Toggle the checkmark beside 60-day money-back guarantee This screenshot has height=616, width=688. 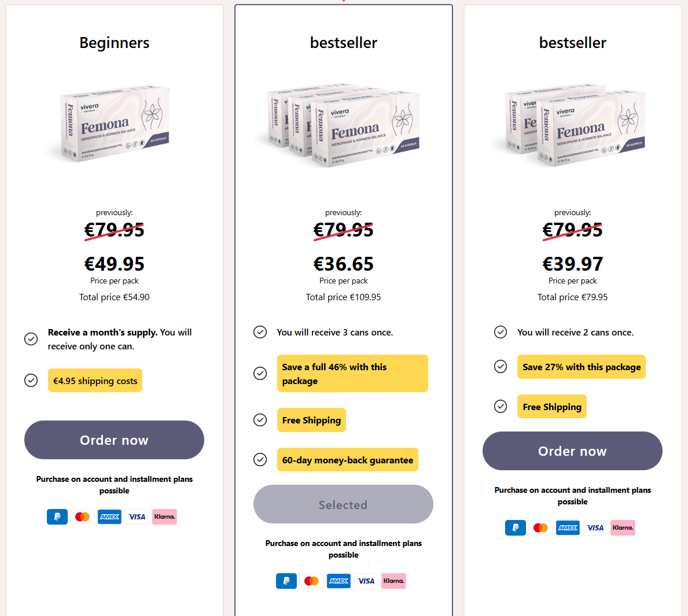coord(260,459)
